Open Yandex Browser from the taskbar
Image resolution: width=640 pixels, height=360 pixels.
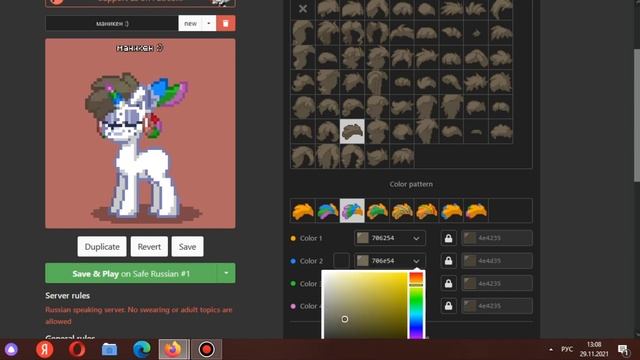coord(44,349)
